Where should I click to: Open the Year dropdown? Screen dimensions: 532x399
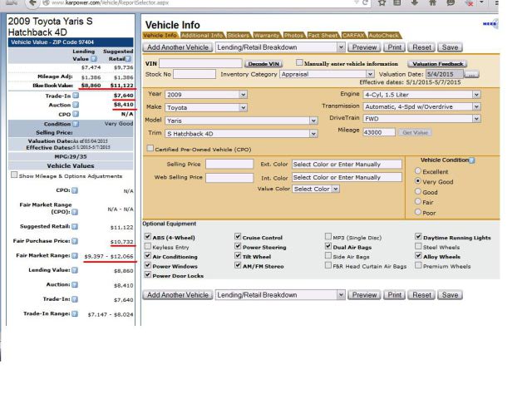pyautogui.click(x=206, y=95)
